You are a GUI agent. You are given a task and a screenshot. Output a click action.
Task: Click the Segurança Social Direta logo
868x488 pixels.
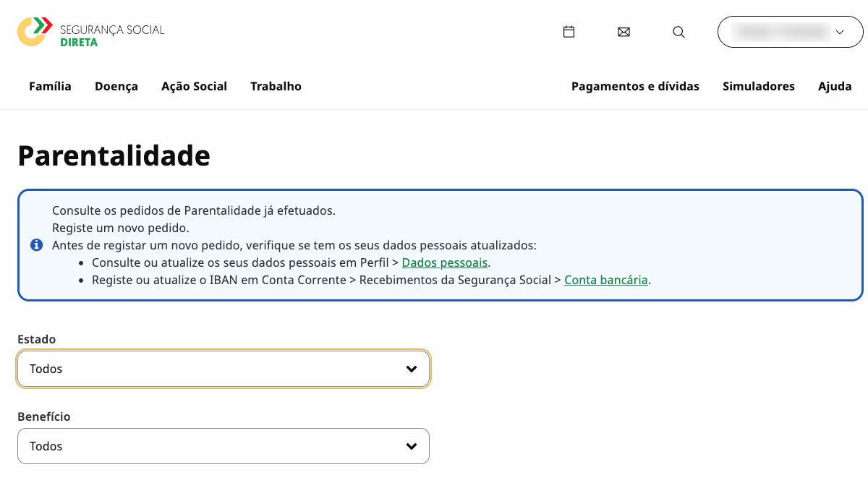[90, 32]
